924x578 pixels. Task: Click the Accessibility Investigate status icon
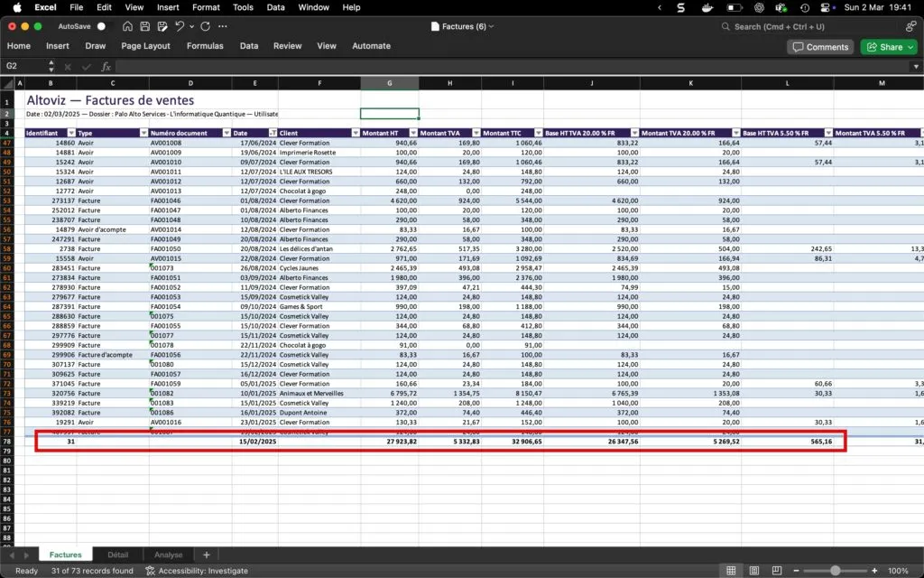click(150, 571)
